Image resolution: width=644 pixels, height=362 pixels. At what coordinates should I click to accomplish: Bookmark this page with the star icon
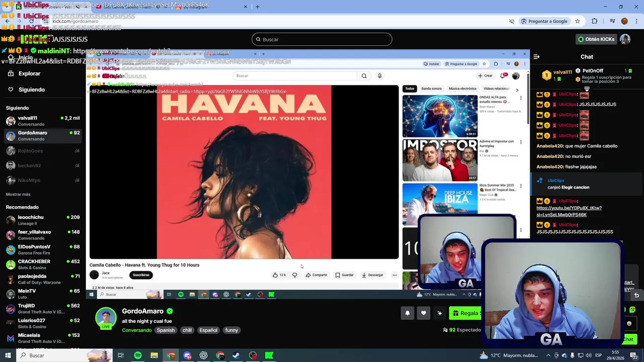578,21
